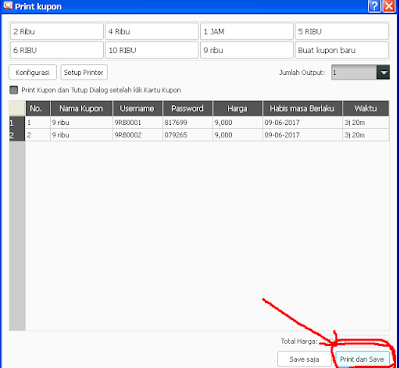
Task: Click the Print kupon title bar app icon
Action: (x=7, y=6)
